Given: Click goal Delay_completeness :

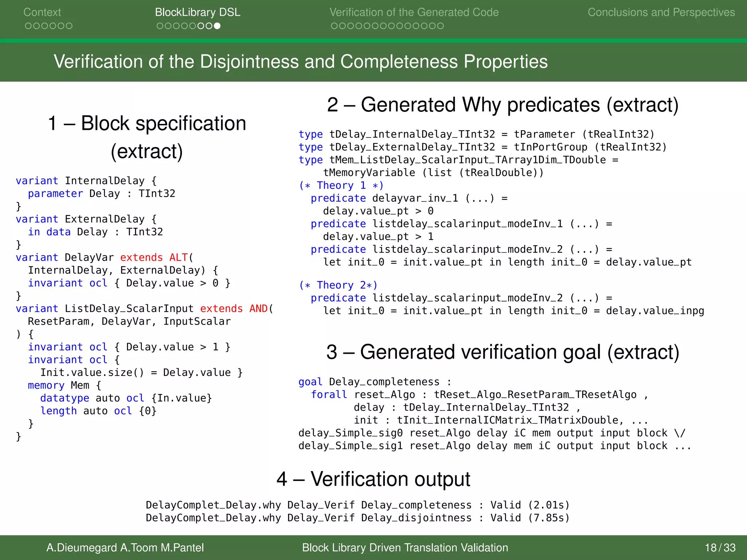Looking at the screenshot, I should pyautogui.click(x=375, y=382).
